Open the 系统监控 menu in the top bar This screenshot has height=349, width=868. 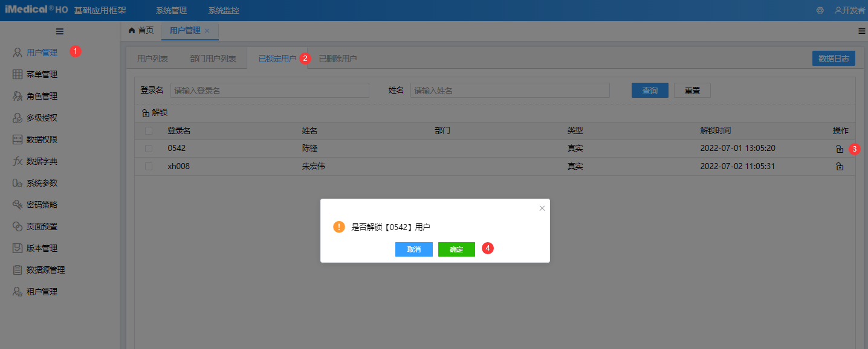(222, 10)
